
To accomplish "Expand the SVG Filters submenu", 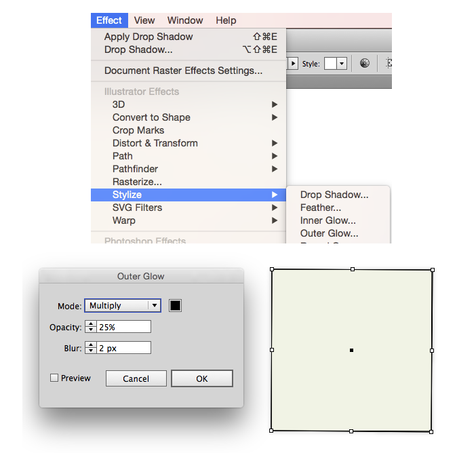I will [x=189, y=208].
